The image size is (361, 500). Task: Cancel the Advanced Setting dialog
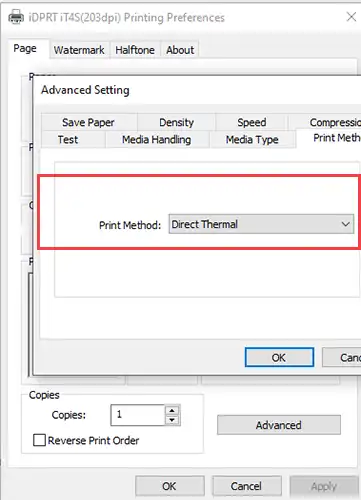pos(342,357)
